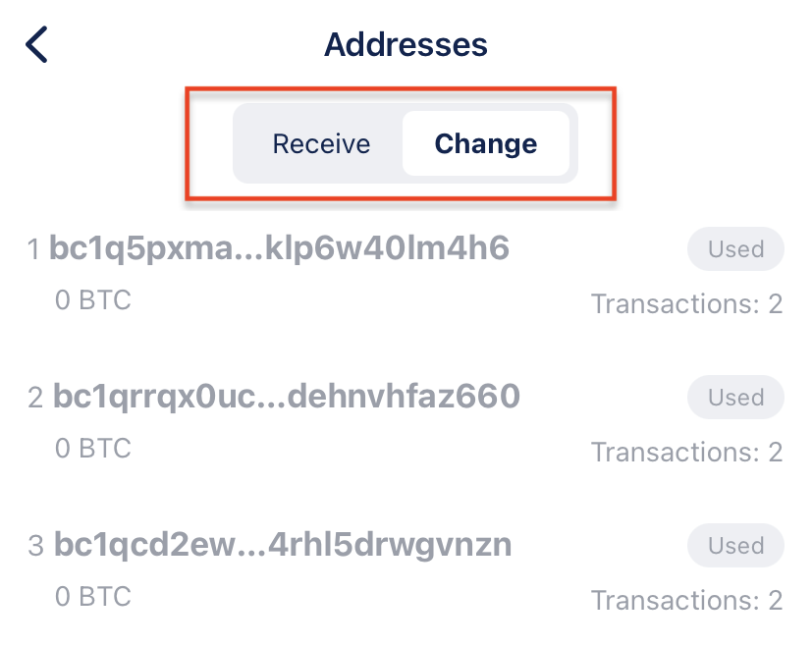
Task: Open address bc1q5pxma...klp6w40lm4h6
Action: (x=280, y=249)
